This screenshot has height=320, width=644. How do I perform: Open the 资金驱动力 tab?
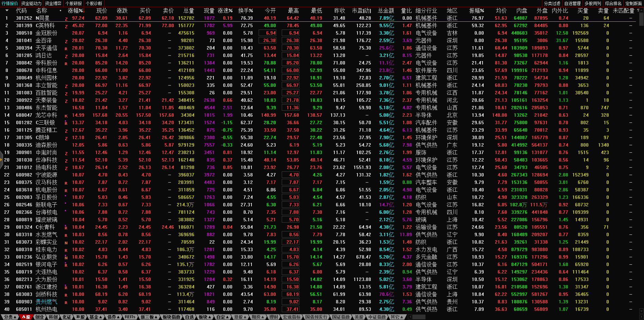tap(31, 3)
